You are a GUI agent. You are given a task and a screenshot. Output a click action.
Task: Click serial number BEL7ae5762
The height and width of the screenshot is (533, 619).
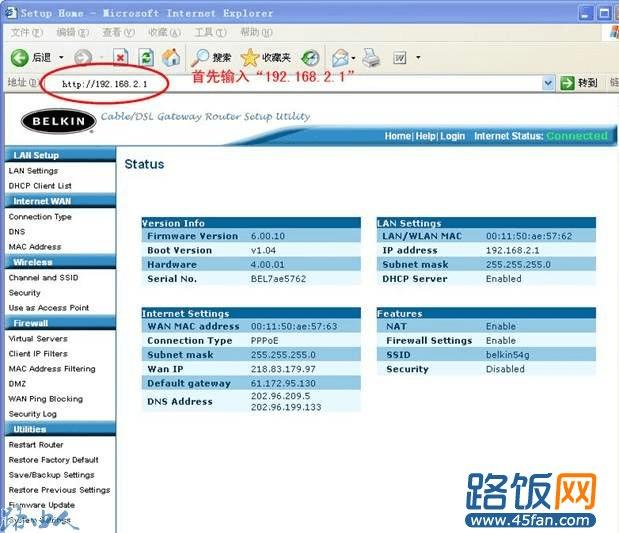point(278,279)
